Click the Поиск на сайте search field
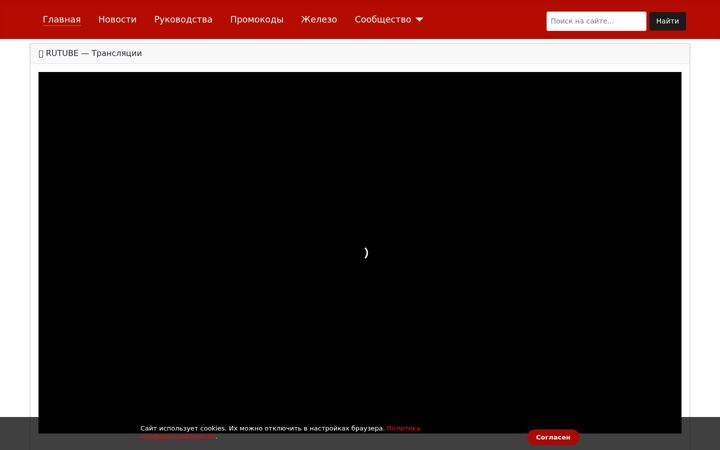720x450 pixels. 596,21
